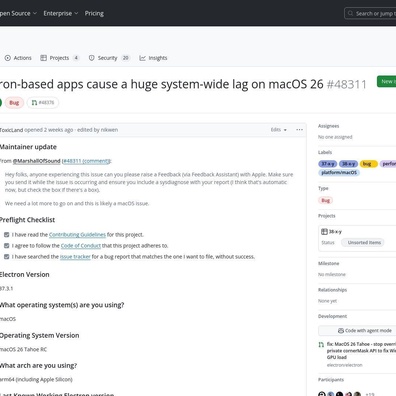Open the Insights tab
The image size is (396, 396).
(x=153, y=58)
